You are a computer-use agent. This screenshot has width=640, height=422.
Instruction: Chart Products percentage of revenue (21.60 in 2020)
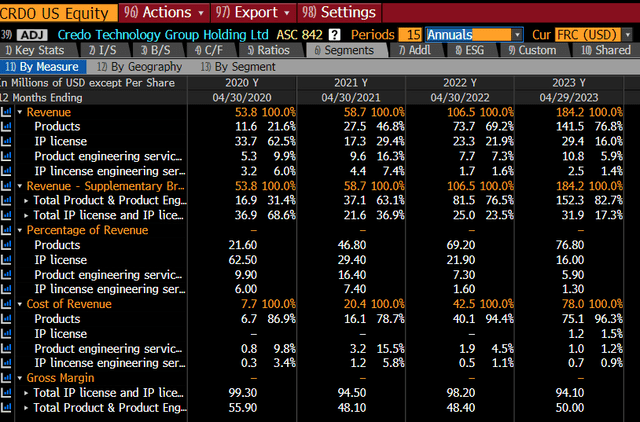tap(6, 245)
